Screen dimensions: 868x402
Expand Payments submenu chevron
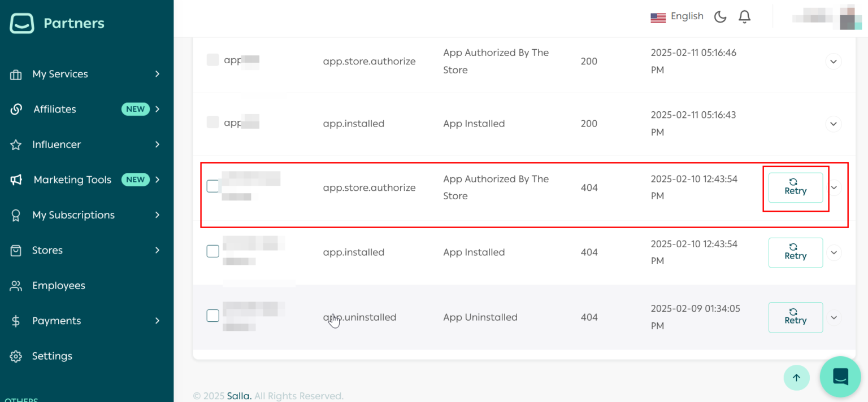[x=157, y=321]
